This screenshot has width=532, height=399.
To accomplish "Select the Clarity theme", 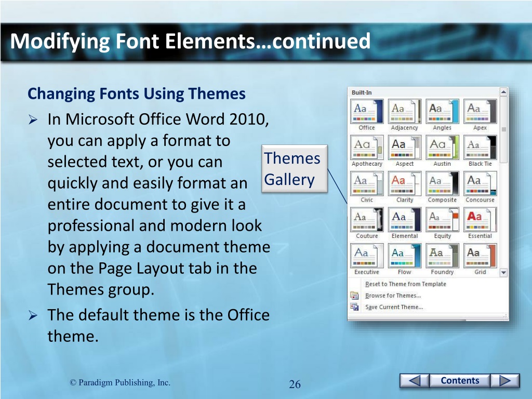I will (404, 183).
